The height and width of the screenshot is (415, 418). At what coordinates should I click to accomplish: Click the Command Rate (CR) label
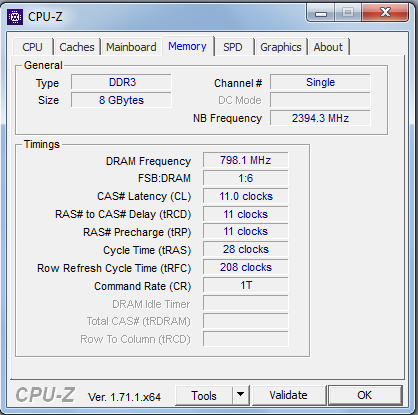click(x=142, y=286)
